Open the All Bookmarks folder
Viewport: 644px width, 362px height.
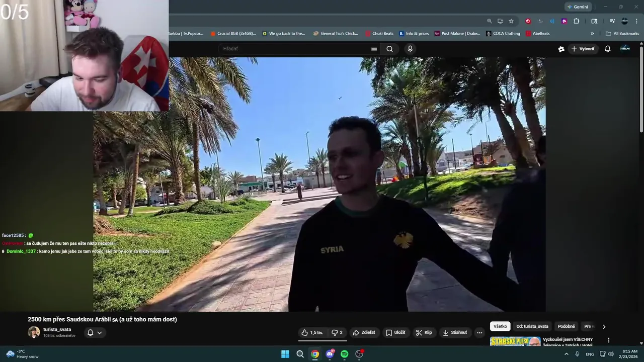(622, 34)
